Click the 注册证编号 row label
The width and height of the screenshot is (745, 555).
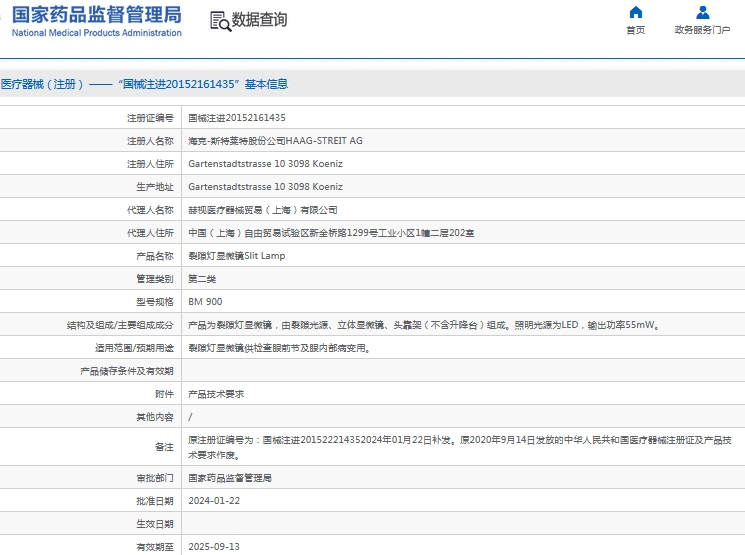(150, 118)
